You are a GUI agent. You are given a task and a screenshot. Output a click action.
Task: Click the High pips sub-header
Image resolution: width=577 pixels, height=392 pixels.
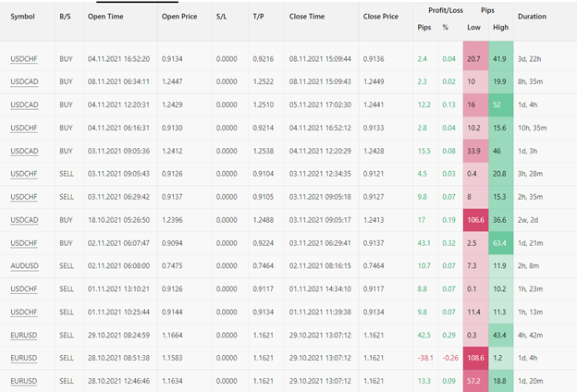pyautogui.click(x=500, y=28)
